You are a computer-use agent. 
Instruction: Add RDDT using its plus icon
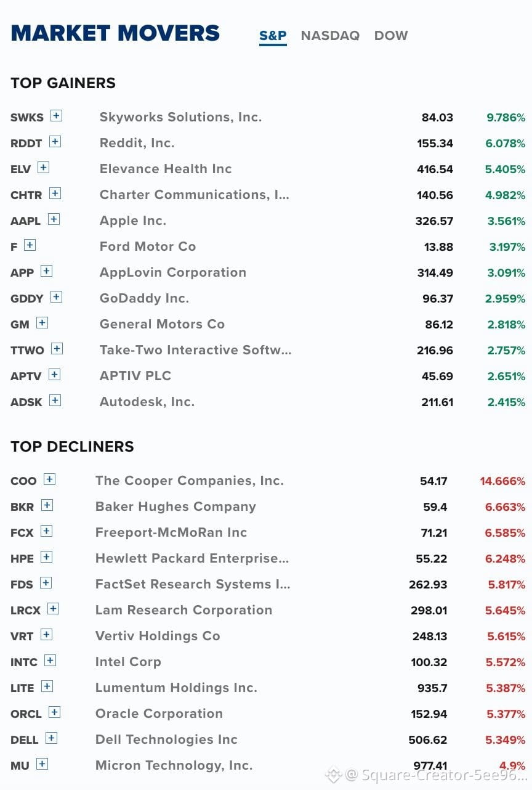point(55,142)
